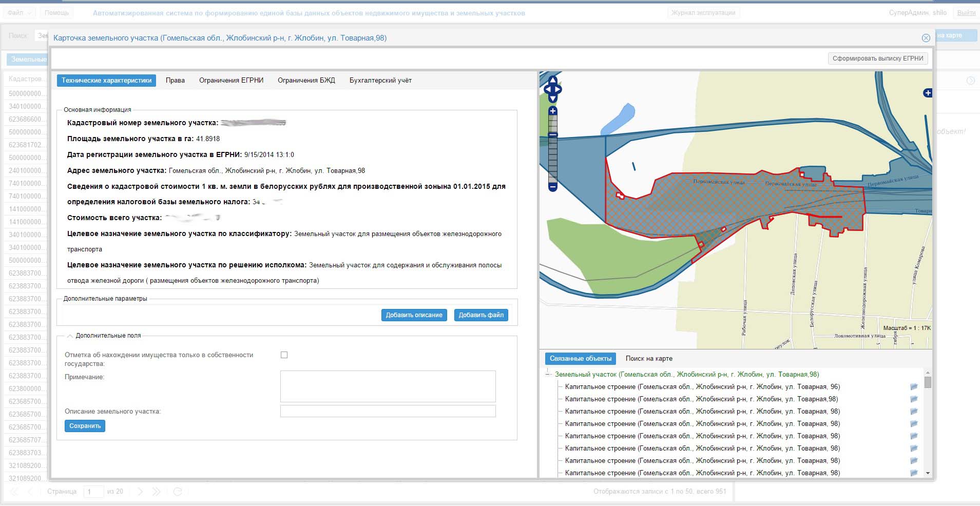Open Помощь menu in background window

click(56, 13)
